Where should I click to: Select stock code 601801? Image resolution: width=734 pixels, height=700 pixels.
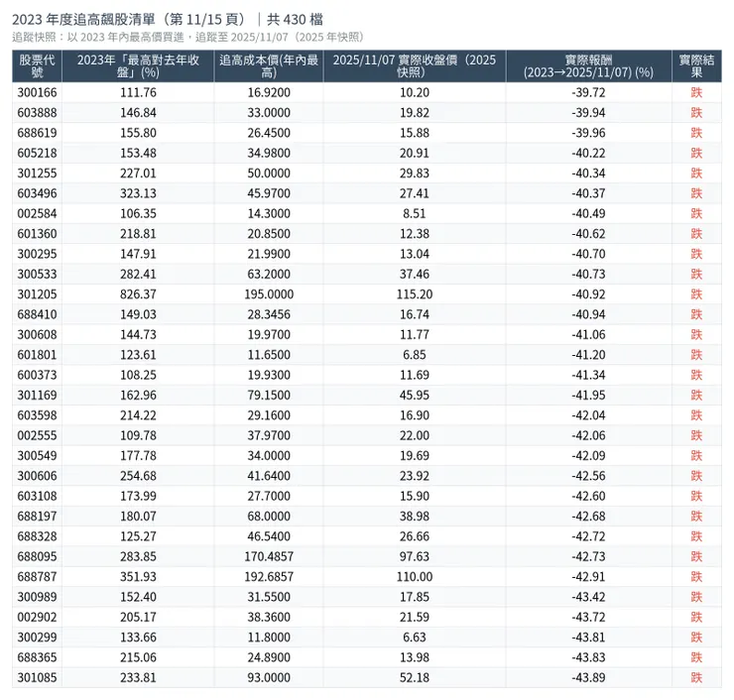click(x=37, y=355)
